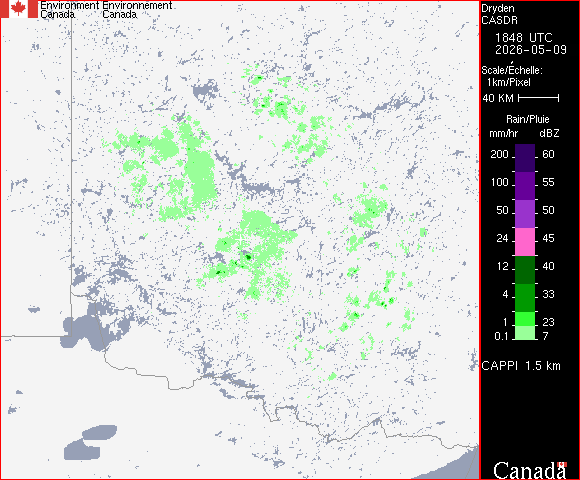Select the 7 dBZ light green swatch

tap(525, 333)
